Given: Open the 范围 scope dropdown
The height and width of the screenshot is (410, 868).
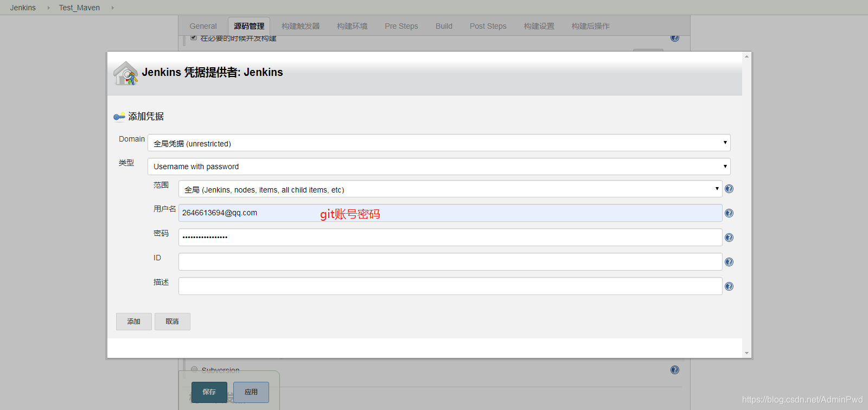Looking at the screenshot, I should click(450, 189).
